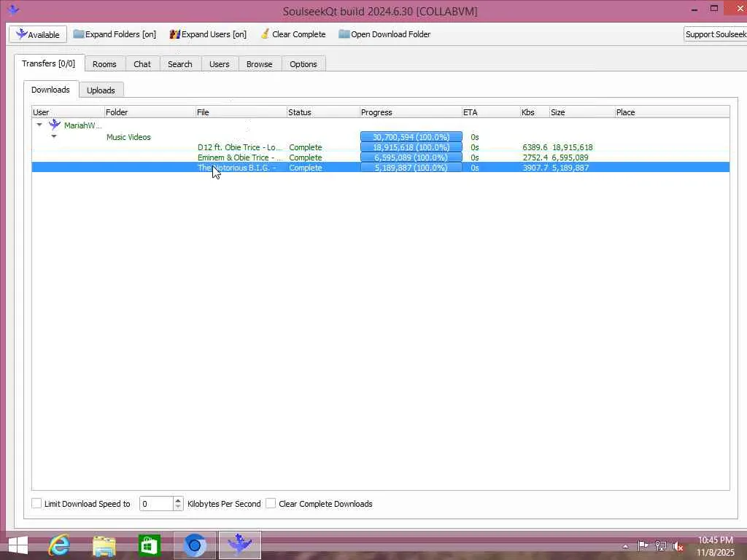Click the 6,595,089 (100.0%) progress bar

tap(411, 157)
